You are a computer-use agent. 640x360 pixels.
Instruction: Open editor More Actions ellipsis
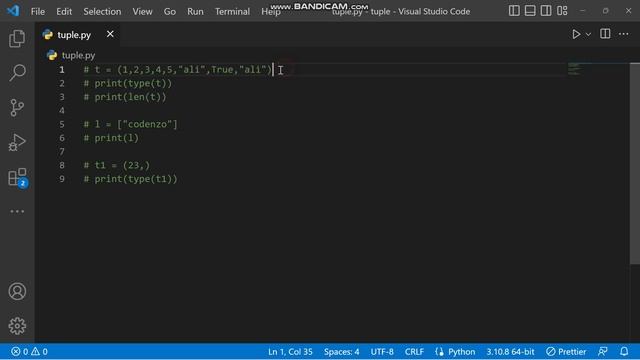click(624, 34)
